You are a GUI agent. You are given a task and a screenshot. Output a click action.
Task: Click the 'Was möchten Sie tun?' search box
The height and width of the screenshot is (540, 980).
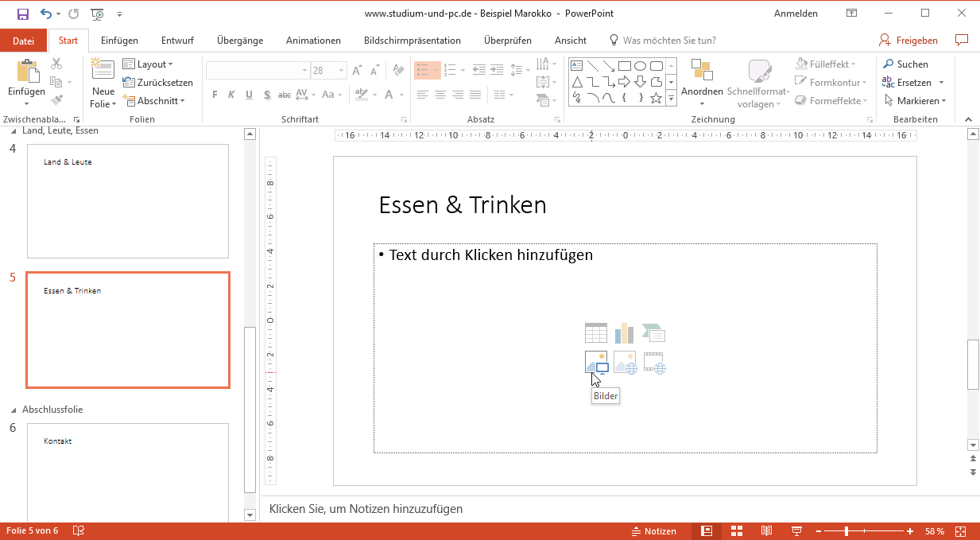click(662, 41)
